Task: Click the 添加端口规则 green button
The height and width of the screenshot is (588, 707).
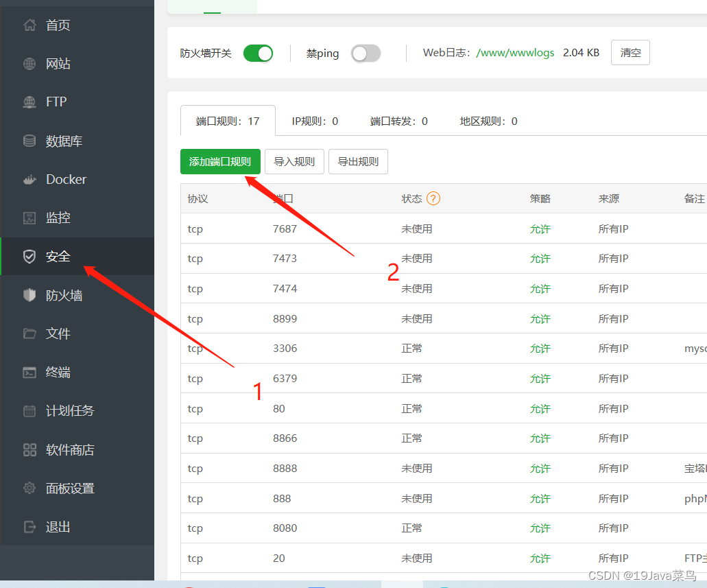Action: 221,161
